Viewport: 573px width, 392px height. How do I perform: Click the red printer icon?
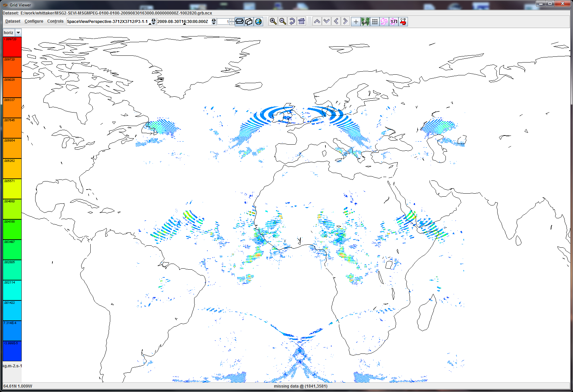(403, 22)
